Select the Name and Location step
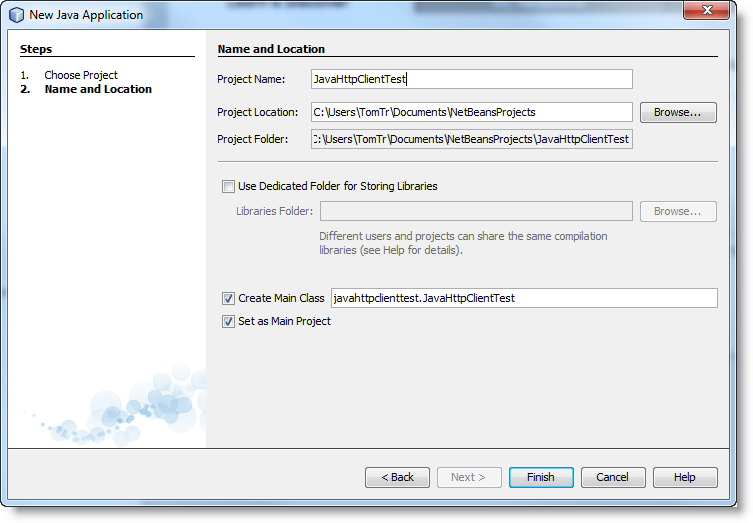753x523 pixels. [x=98, y=89]
